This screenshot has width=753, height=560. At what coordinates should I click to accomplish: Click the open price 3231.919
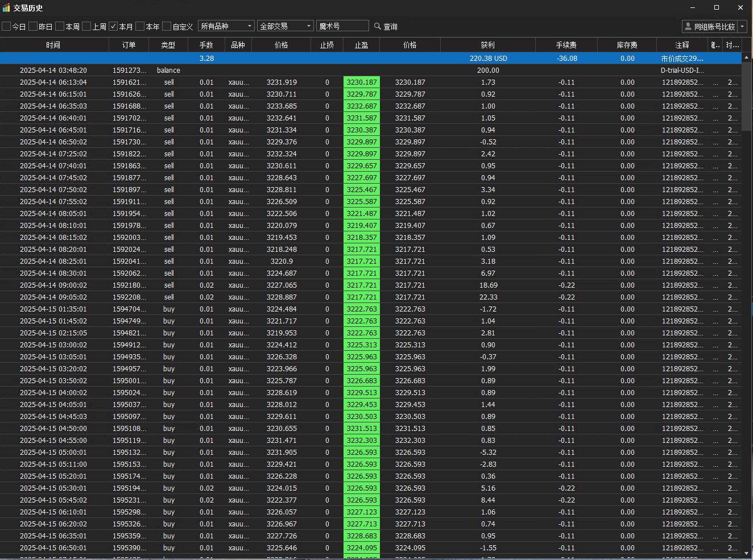pos(282,82)
